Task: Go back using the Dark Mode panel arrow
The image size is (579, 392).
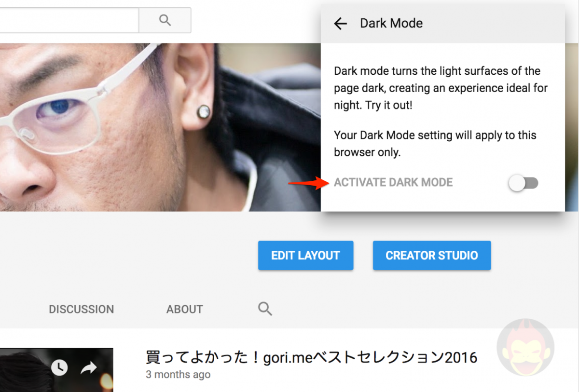Action: pyautogui.click(x=341, y=23)
